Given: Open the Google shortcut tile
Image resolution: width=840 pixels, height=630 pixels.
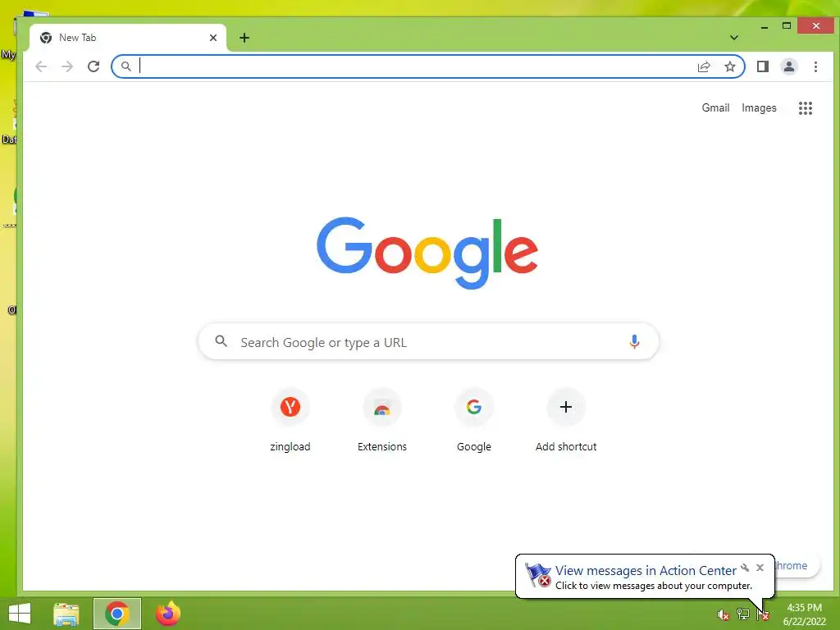Looking at the screenshot, I should (x=474, y=421).
